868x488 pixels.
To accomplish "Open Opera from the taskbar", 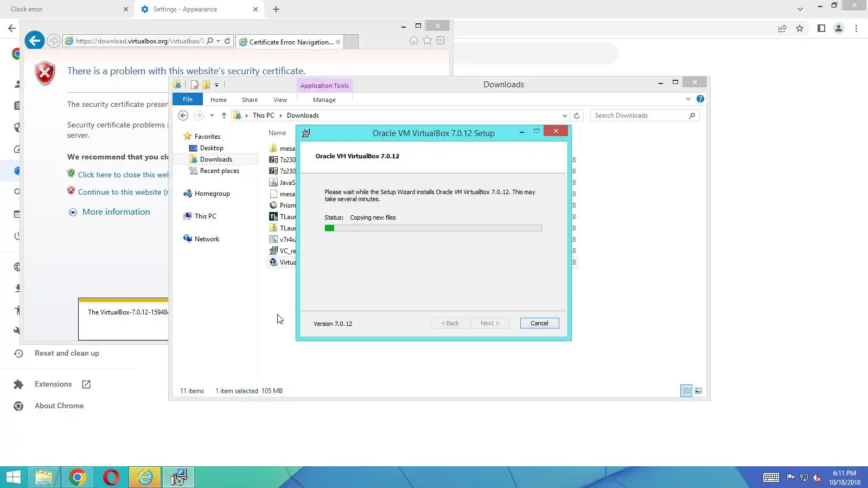I will (x=111, y=477).
